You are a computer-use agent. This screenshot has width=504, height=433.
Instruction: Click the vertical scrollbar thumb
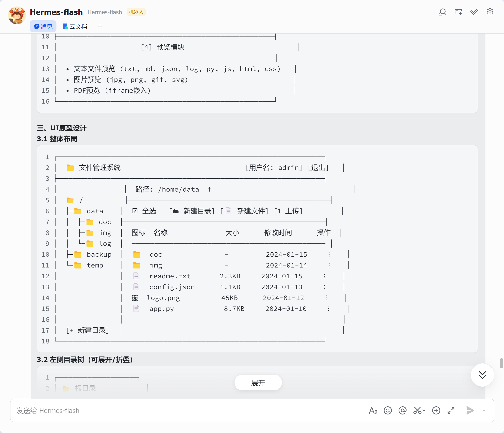point(501,363)
